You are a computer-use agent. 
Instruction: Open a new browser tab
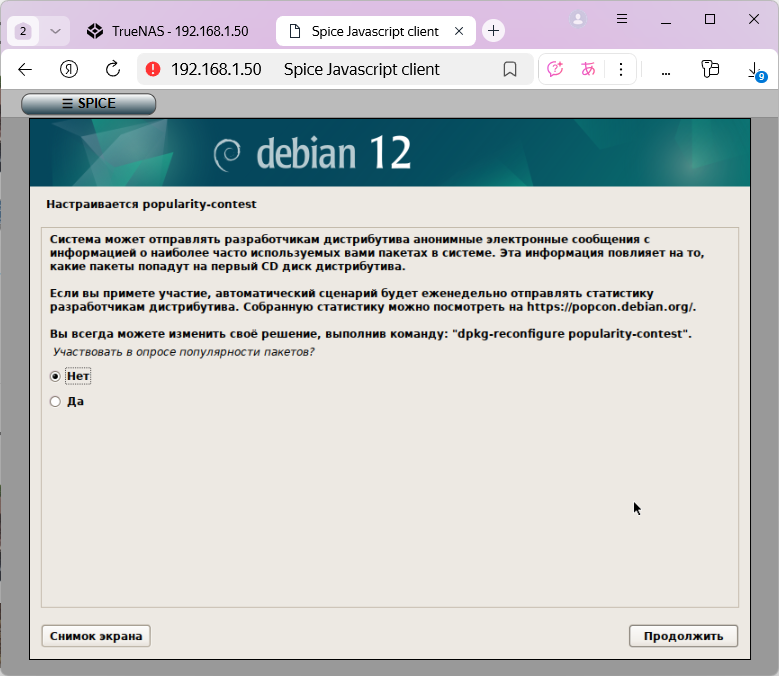(493, 31)
